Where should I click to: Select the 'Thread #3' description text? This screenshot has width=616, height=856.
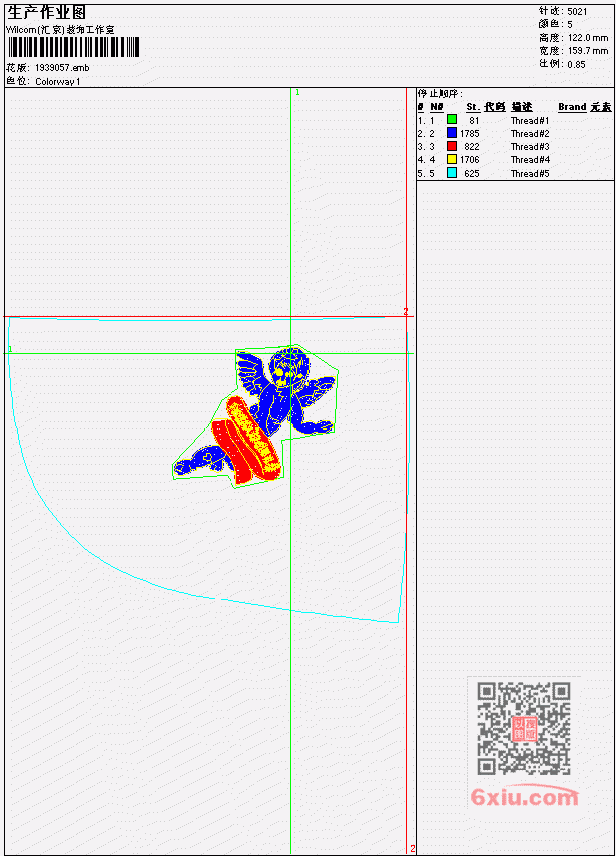pyautogui.click(x=530, y=147)
